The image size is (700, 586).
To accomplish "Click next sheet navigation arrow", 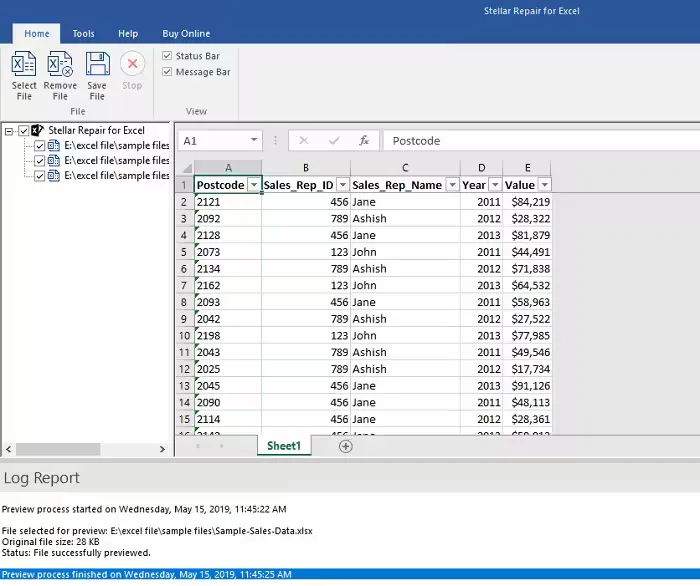I will tap(222, 446).
